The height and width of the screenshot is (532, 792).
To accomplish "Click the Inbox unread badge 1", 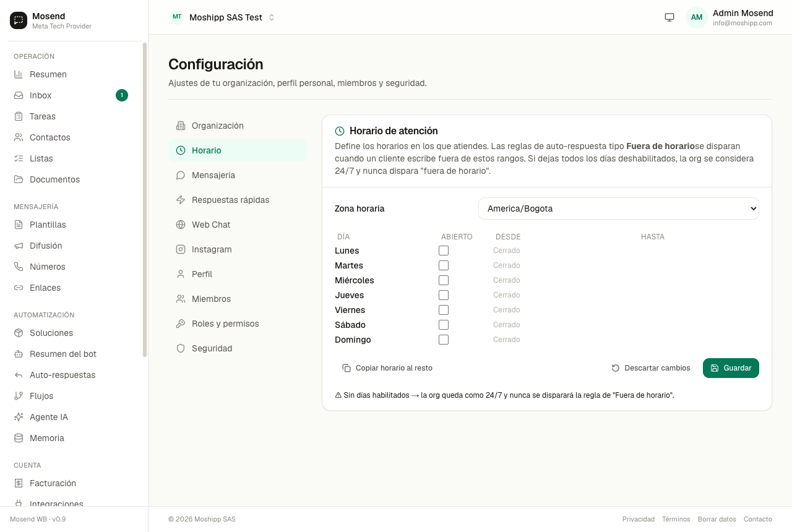I will pyautogui.click(x=122, y=95).
